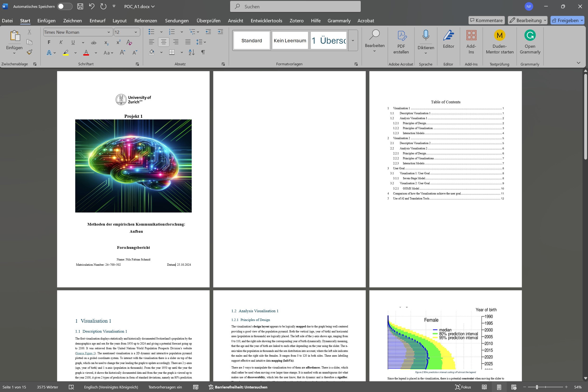Open the Referenzen ribbon tab
The image size is (588, 392).
tap(146, 21)
